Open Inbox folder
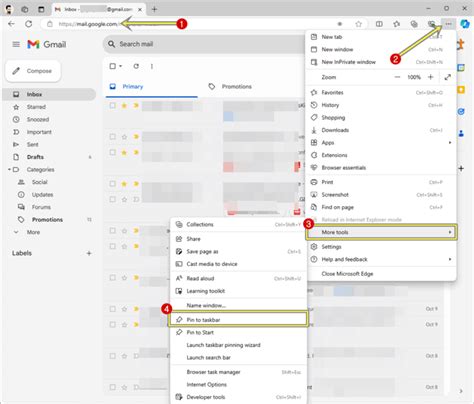 (49, 94)
